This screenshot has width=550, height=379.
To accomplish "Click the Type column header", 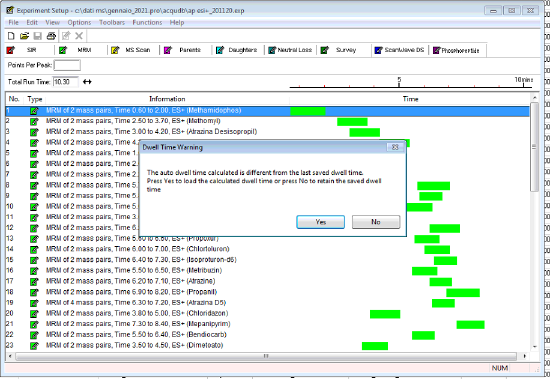I will [x=35, y=99].
